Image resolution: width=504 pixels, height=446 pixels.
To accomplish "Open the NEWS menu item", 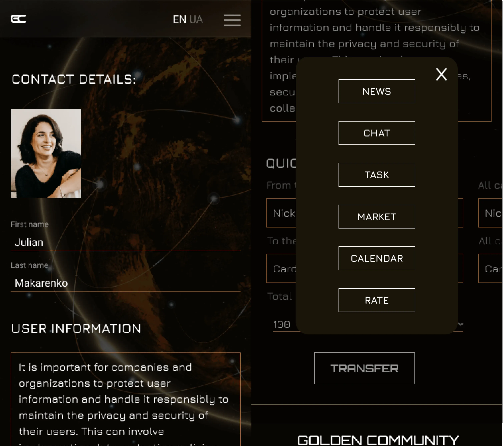I will pyautogui.click(x=376, y=91).
